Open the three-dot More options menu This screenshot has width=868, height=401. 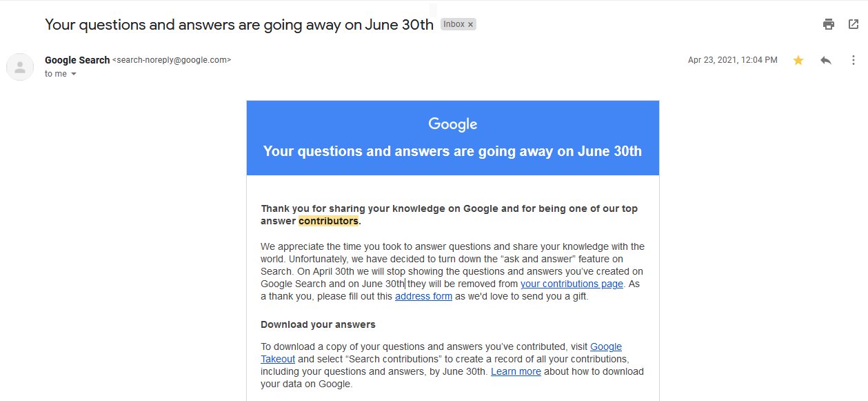point(854,61)
